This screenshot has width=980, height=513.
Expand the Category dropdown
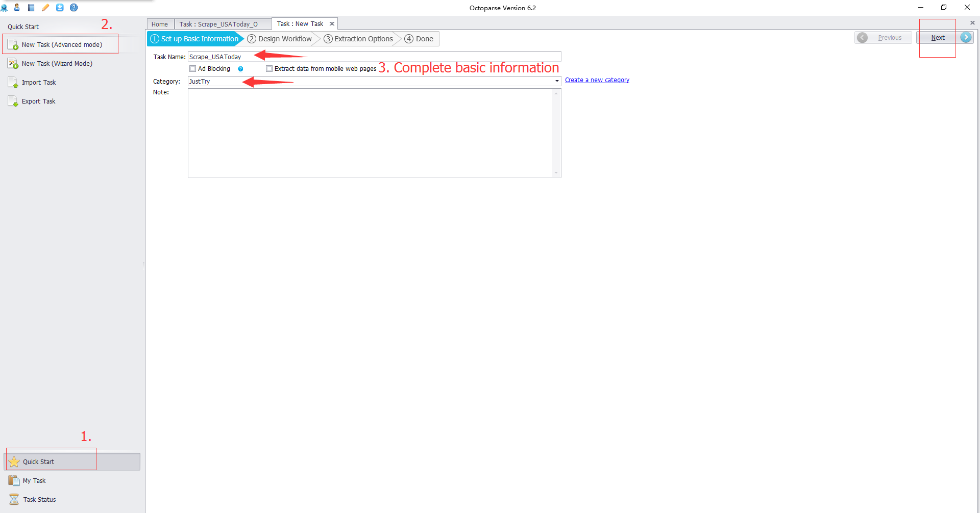(x=557, y=81)
